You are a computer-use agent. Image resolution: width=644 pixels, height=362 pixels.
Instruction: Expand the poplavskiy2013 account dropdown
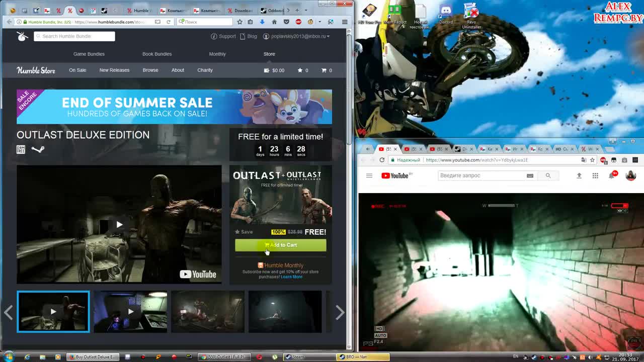pyautogui.click(x=297, y=36)
